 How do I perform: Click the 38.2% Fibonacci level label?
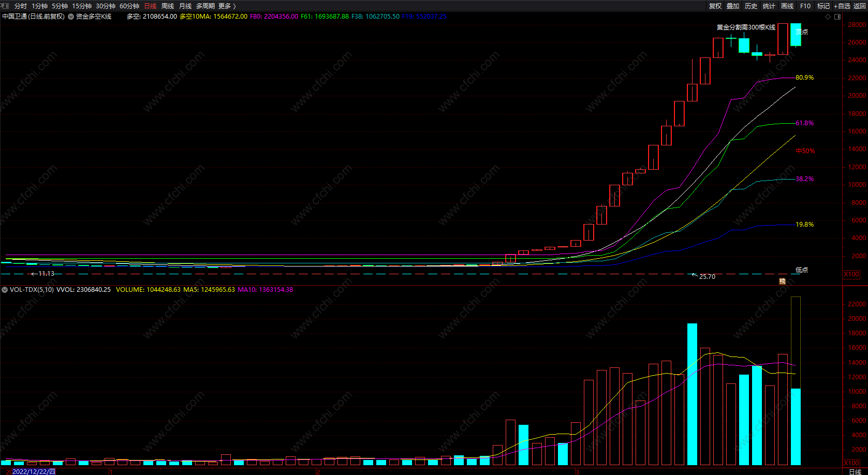click(x=804, y=179)
